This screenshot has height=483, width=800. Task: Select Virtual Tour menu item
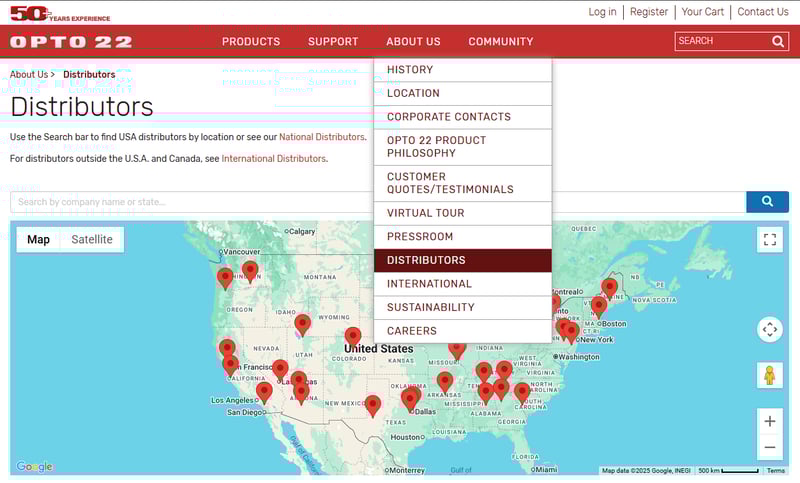tap(463, 213)
